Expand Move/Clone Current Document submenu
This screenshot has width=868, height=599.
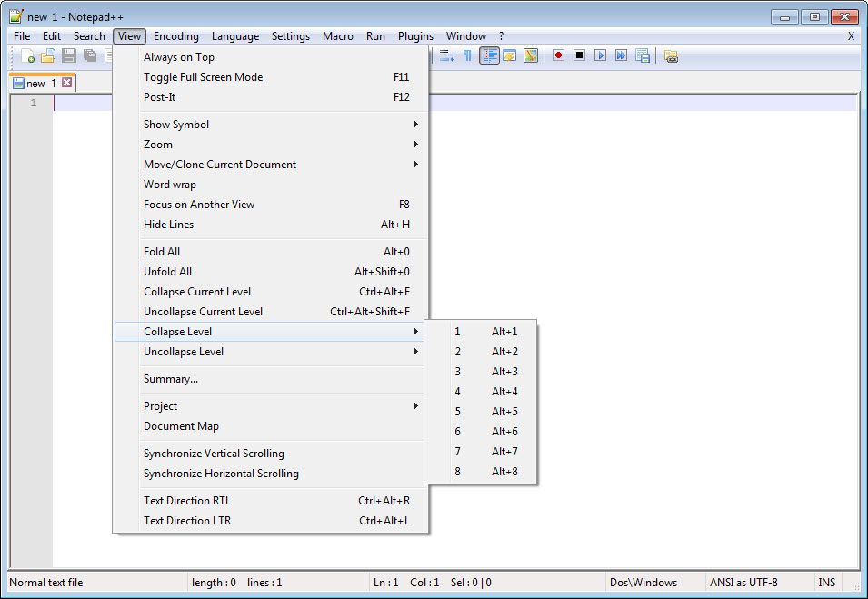270,165
